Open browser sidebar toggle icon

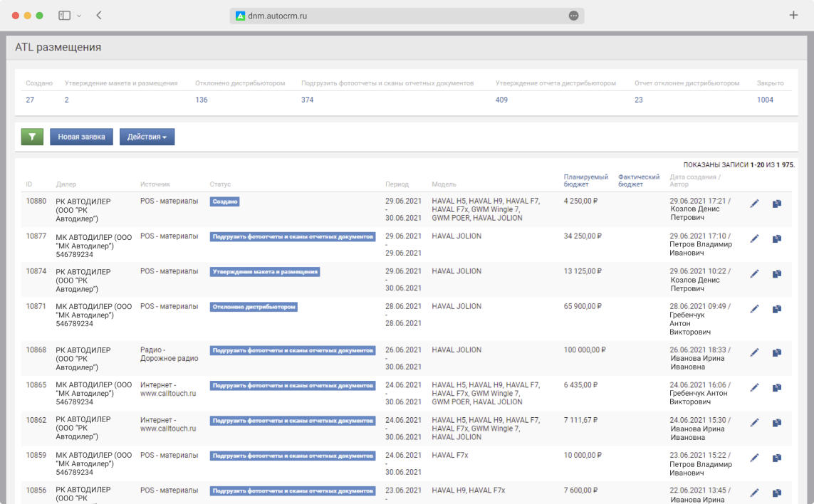[x=64, y=15]
